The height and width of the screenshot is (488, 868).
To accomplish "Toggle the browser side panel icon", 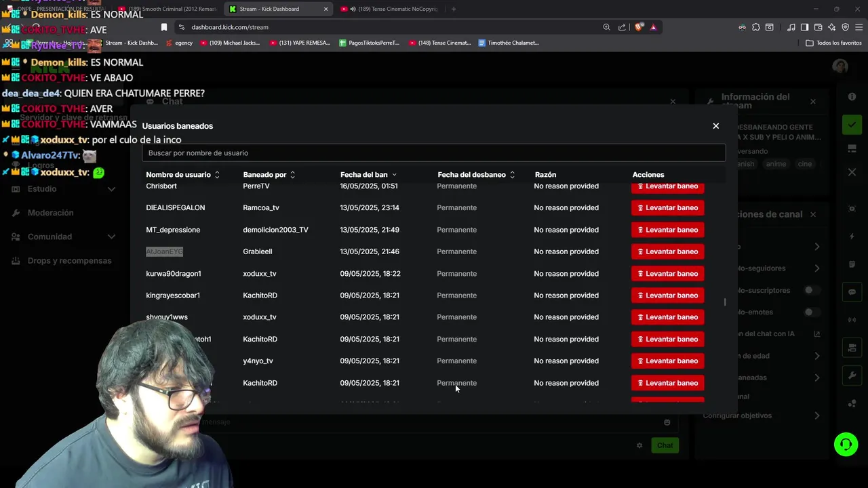I will click(804, 27).
